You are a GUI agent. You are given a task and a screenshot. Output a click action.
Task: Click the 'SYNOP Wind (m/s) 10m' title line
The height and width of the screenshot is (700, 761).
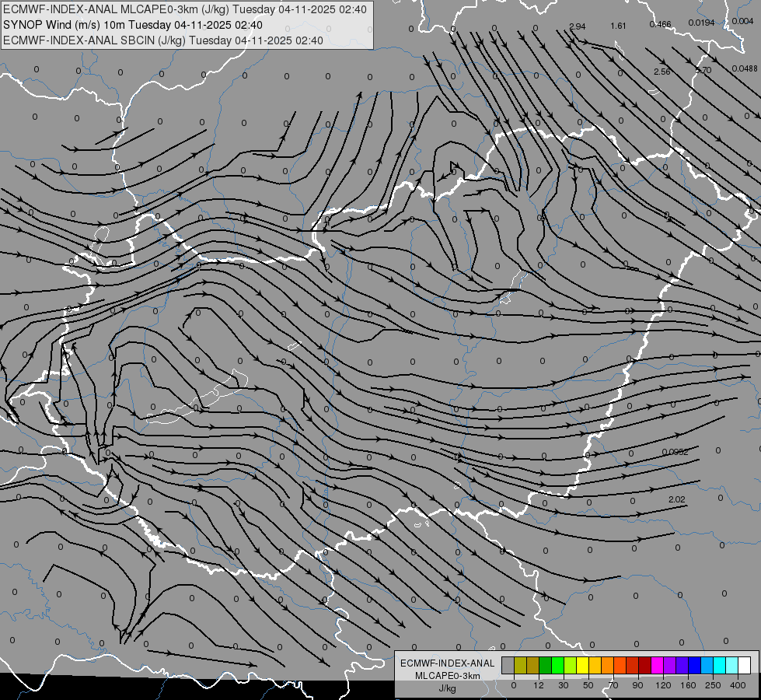[132, 25]
